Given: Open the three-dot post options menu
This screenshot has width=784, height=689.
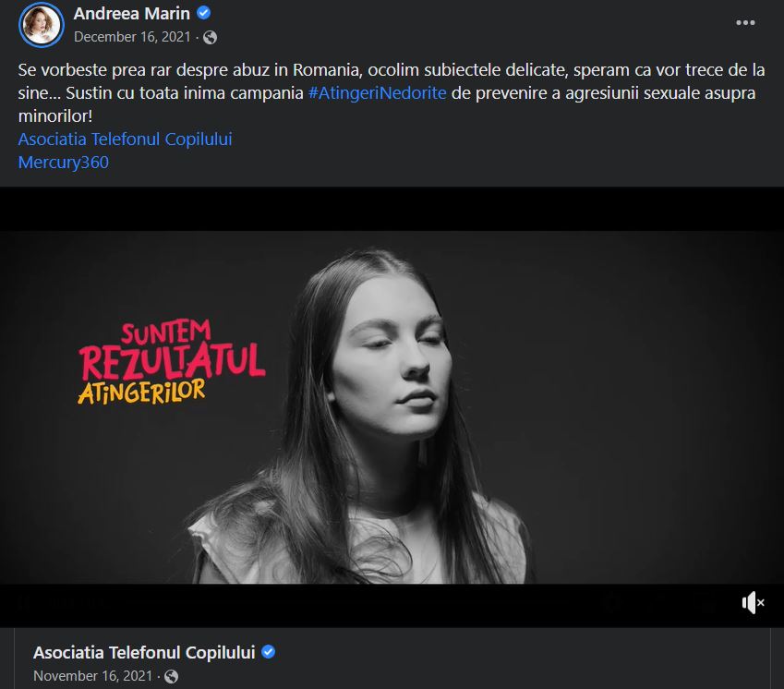Looking at the screenshot, I should click(745, 22).
